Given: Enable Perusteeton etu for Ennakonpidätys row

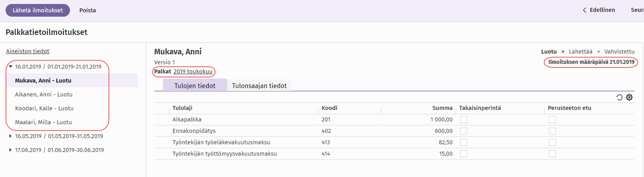Looking at the screenshot, I should 552,131.
